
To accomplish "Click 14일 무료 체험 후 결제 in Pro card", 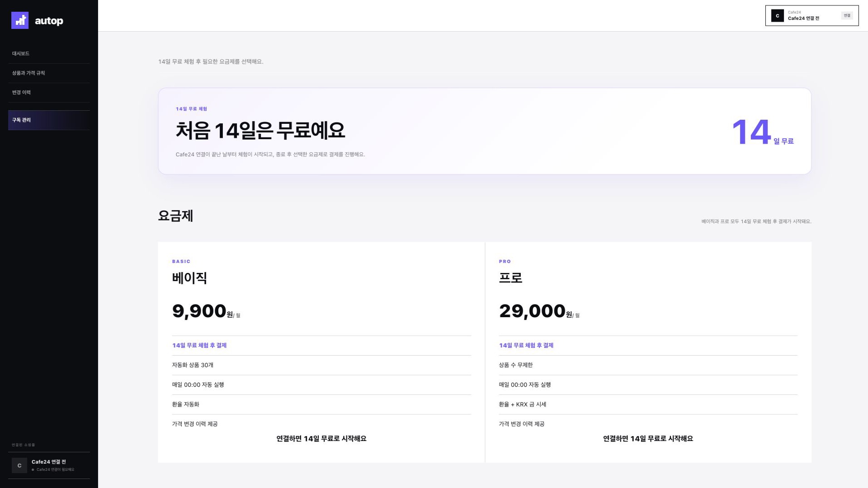I will (x=526, y=346).
